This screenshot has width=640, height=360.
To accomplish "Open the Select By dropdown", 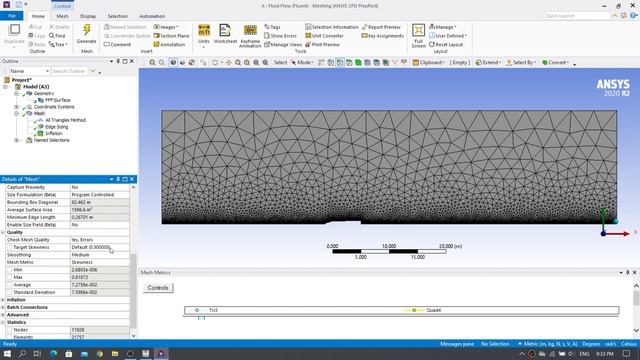I will click(x=521, y=62).
